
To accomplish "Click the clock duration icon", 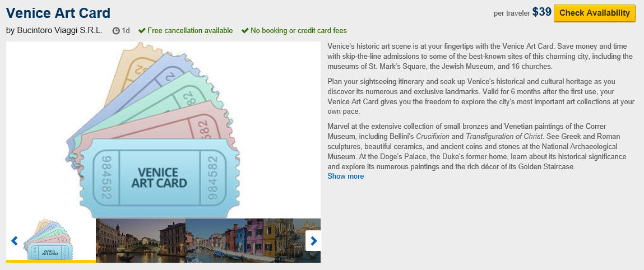I will point(116,31).
